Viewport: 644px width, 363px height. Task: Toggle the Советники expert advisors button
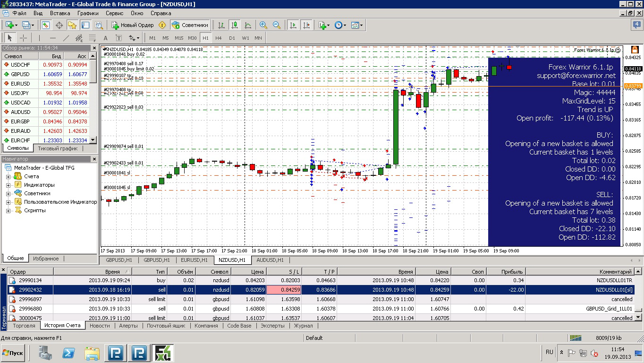[190, 25]
